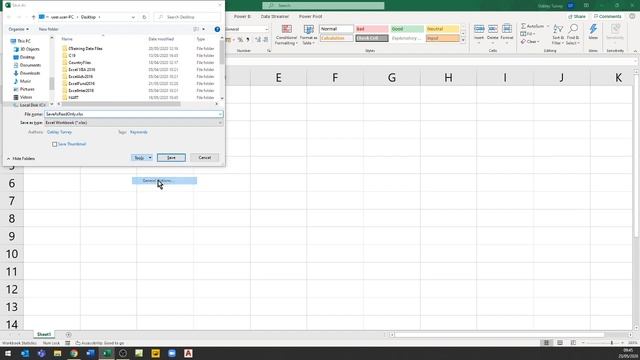Expand the cell styles gallery
The width and height of the screenshot is (640, 360).
click(x=463, y=40)
